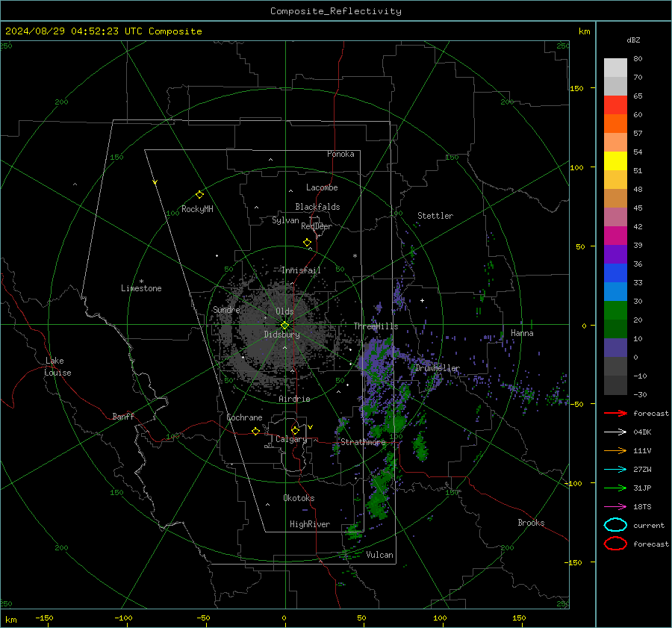Select the yellow swatch between 54 and 51 dBZ
The image size is (672, 628).
tap(615, 161)
